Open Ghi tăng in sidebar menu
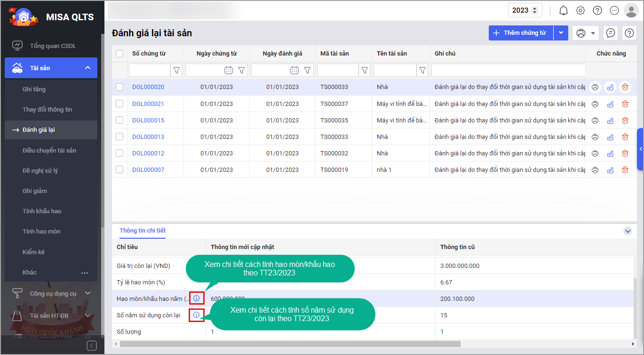 click(x=34, y=89)
